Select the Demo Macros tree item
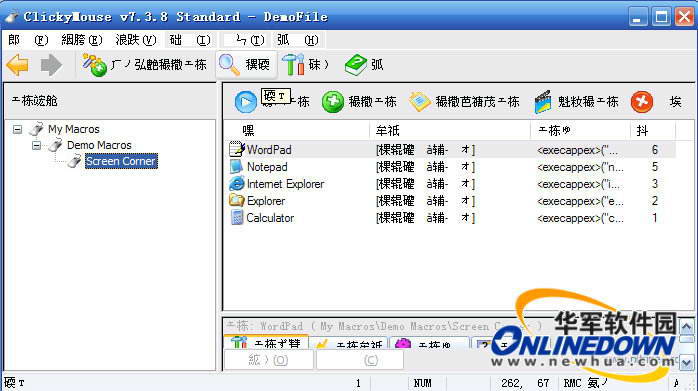Screen dimensions: 698x391 99,145
